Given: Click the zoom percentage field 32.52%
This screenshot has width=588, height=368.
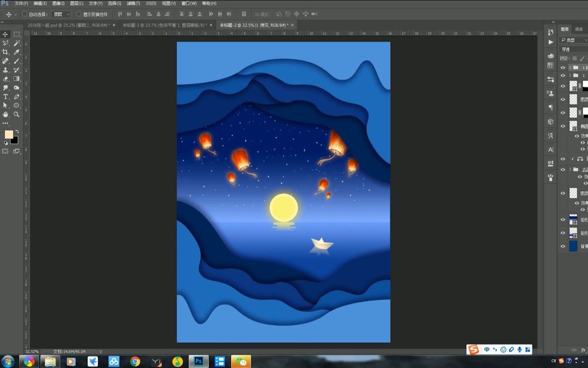Looking at the screenshot, I should [32, 352].
